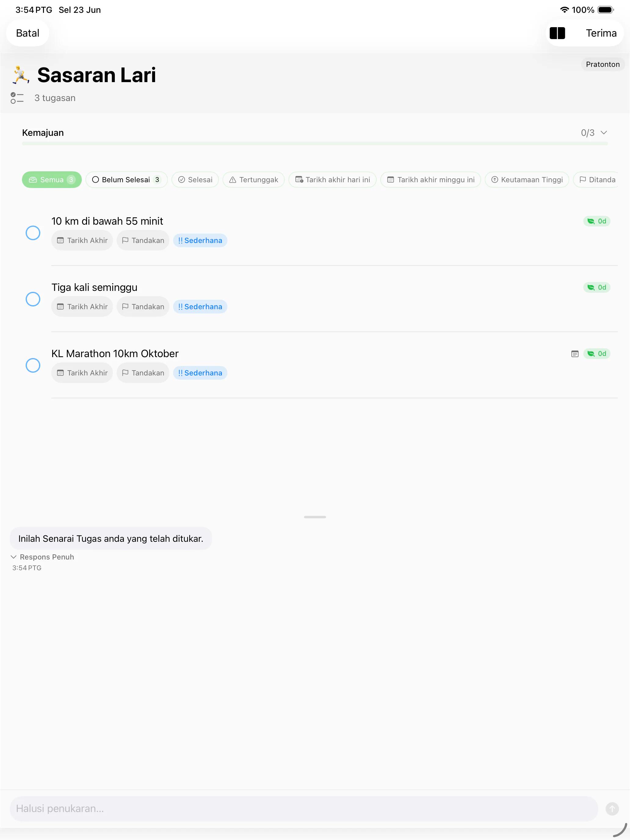Tap the Pratonton label

coord(603,64)
